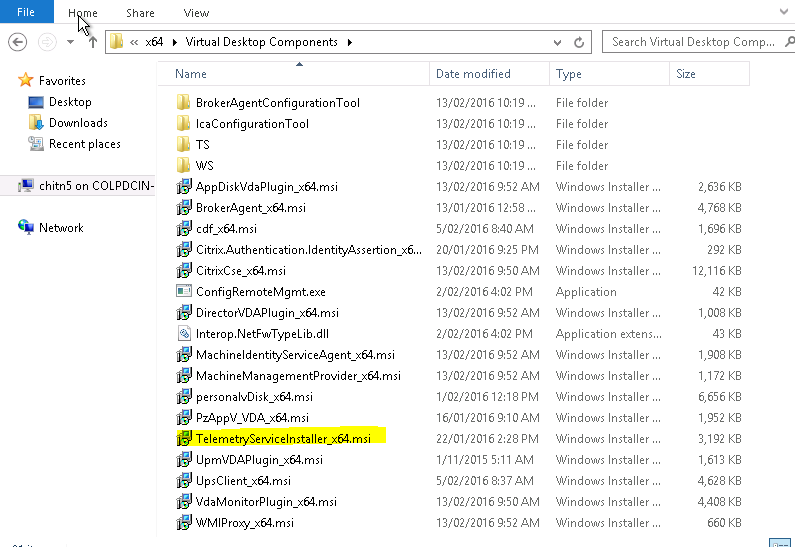The image size is (795, 547).
Task: Select UpsClient_x64.msi installer icon
Action: coord(184,481)
